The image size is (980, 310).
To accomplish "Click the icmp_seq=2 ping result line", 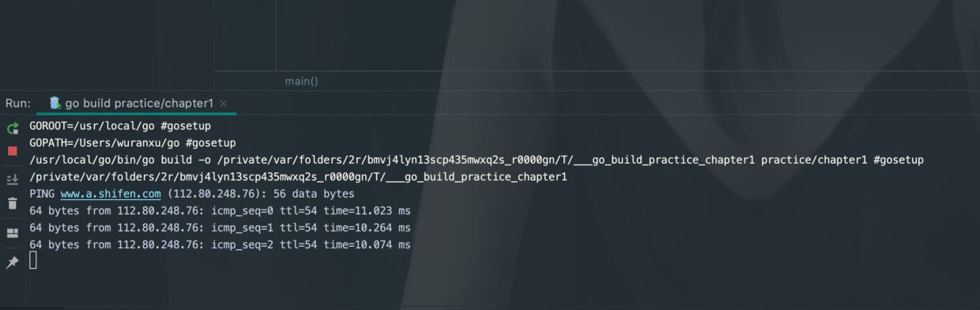I will tap(220, 245).
